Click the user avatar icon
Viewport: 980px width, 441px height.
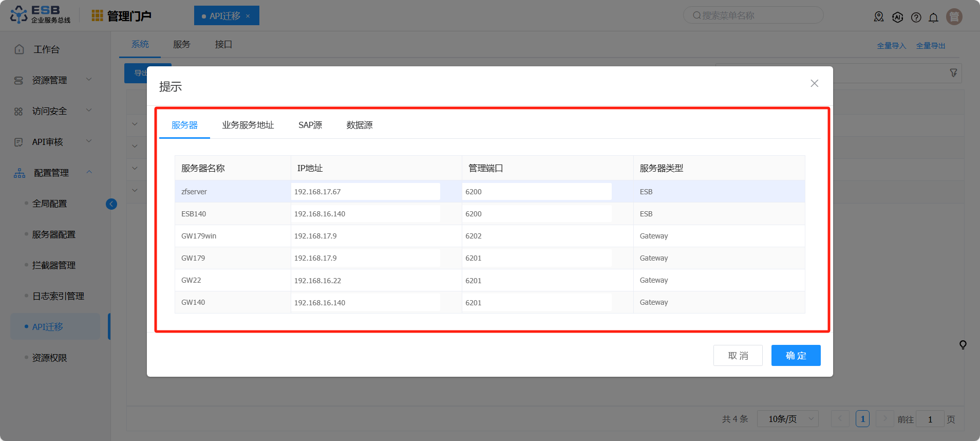pyautogui.click(x=954, y=17)
